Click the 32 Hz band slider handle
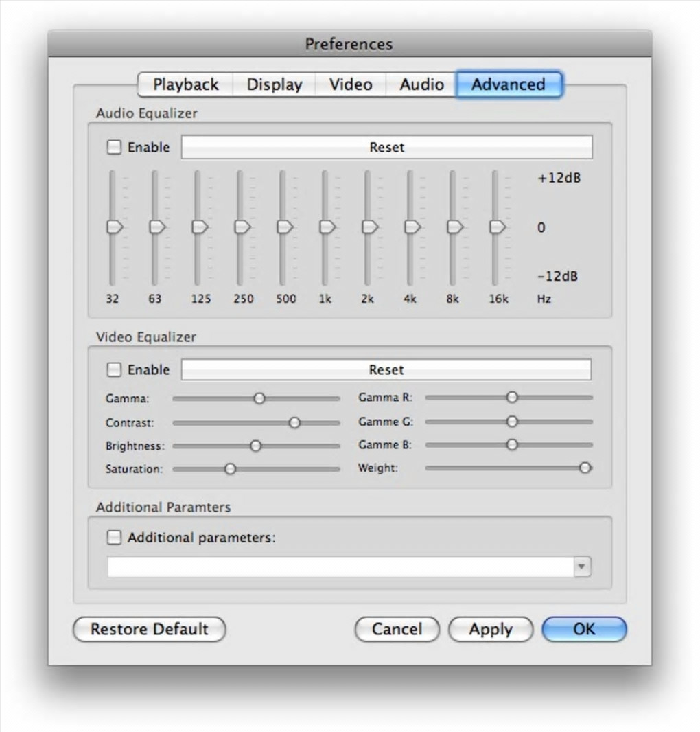The height and width of the screenshot is (732, 700). pos(114,227)
